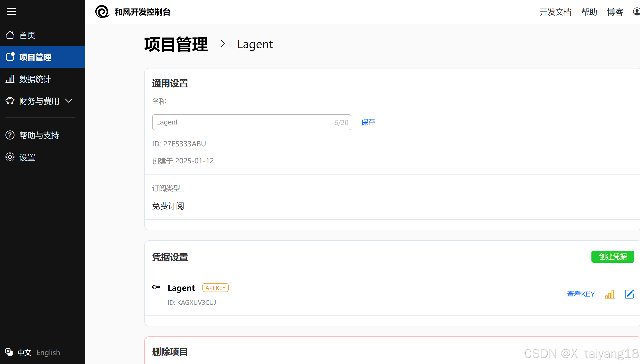Click the breadcrumb chevron arrow
The height and width of the screenshot is (364, 640).
point(222,44)
